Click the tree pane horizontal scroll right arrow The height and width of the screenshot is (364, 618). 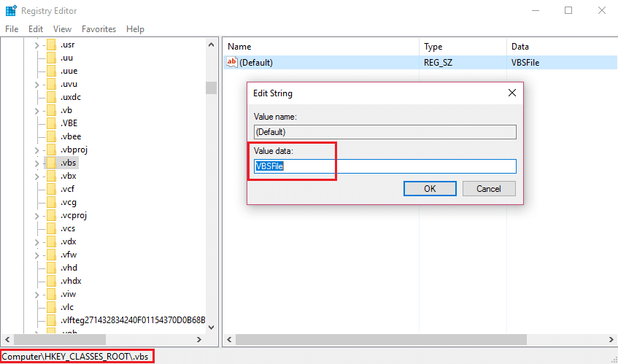(199, 339)
